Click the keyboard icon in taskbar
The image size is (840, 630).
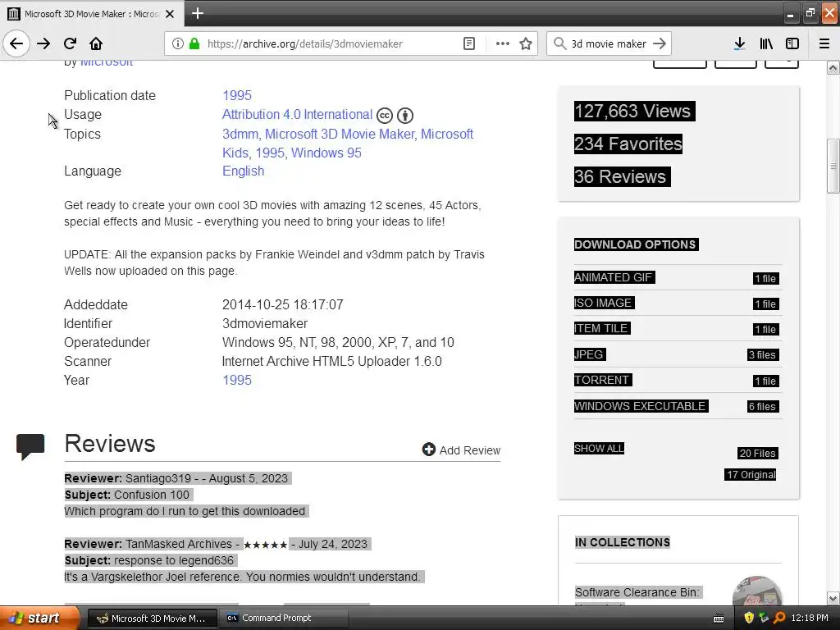(719, 619)
